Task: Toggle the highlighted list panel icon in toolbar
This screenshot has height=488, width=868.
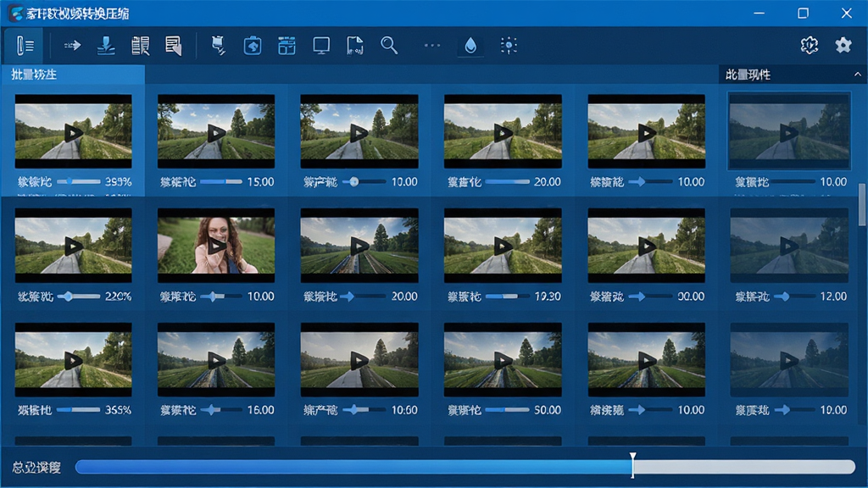Action: click(x=24, y=46)
